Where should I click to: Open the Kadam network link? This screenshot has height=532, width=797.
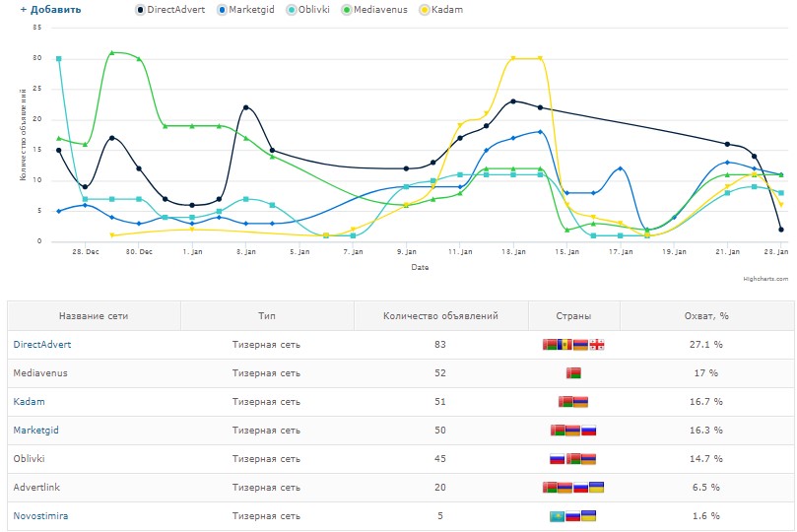coord(29,401)
